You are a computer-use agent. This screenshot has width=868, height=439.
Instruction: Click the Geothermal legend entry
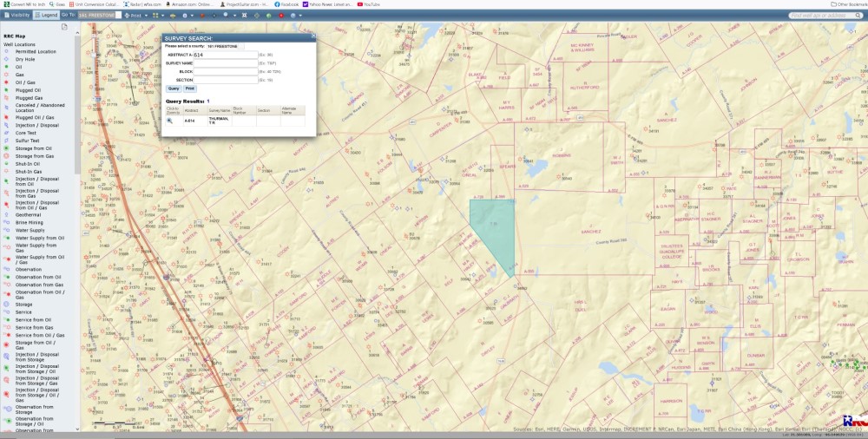pyautogui.click(x=23, y=215)
